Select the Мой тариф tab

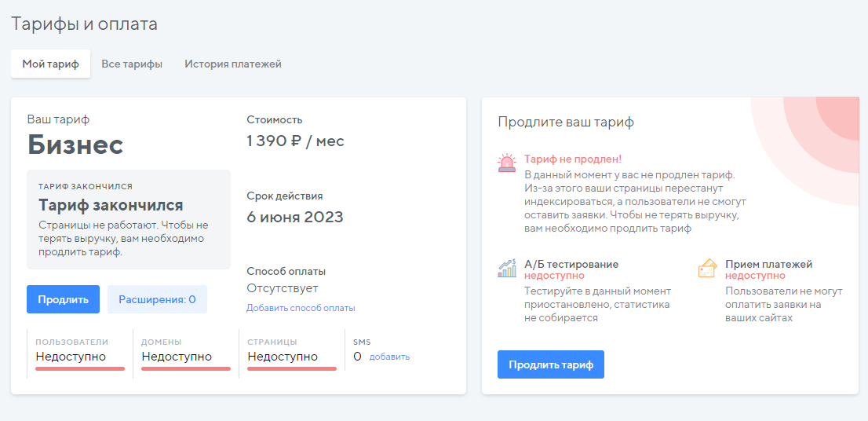tap(51, 64)
